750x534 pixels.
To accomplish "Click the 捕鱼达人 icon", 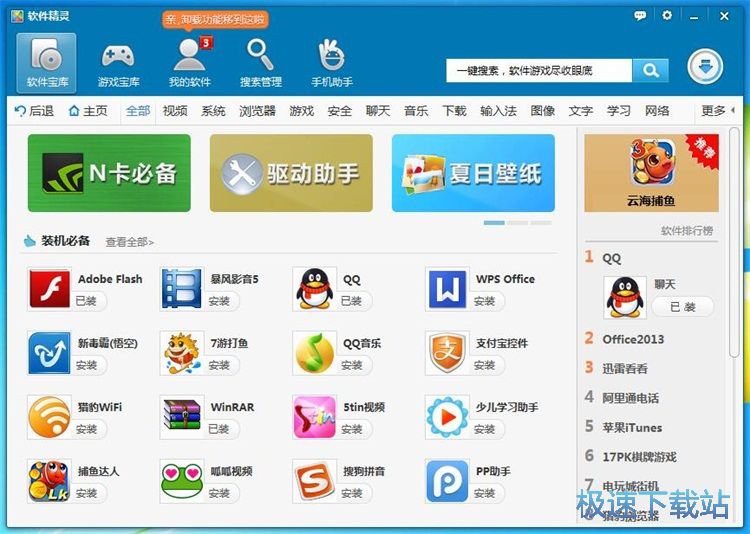I will pyautogui.click(x=49, y=481).
